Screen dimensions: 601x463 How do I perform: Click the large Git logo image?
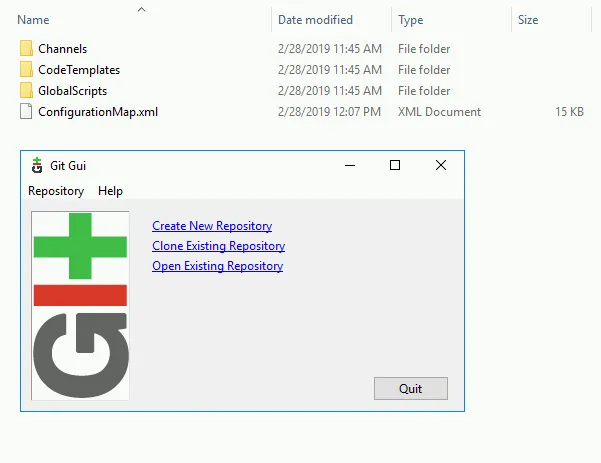pos(80,305)
